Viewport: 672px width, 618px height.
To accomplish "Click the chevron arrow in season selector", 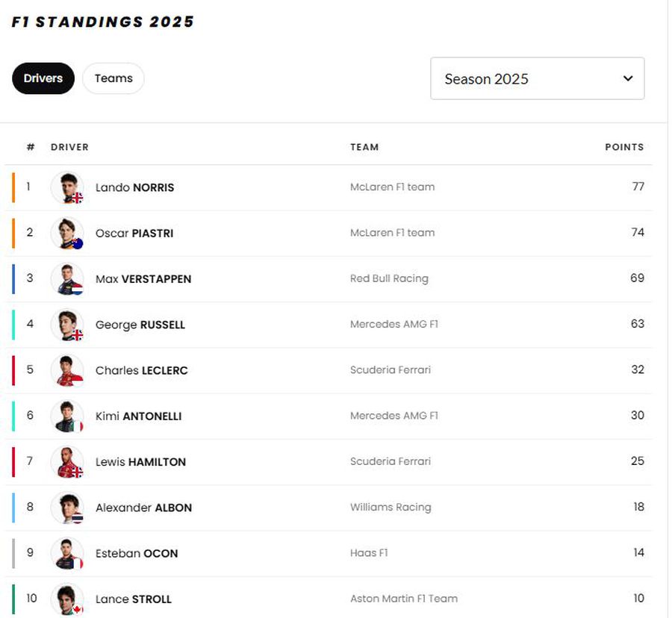I will click(628, 78).
